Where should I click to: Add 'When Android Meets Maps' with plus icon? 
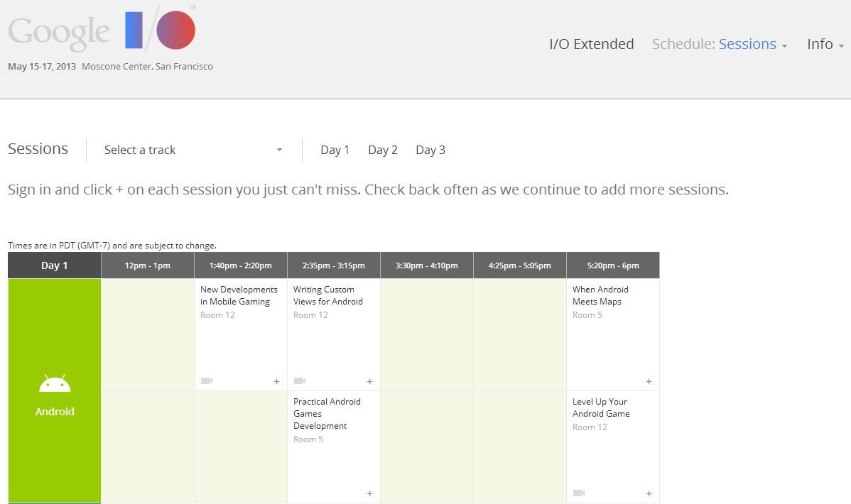pyautogui.click(x=649, y=382)
